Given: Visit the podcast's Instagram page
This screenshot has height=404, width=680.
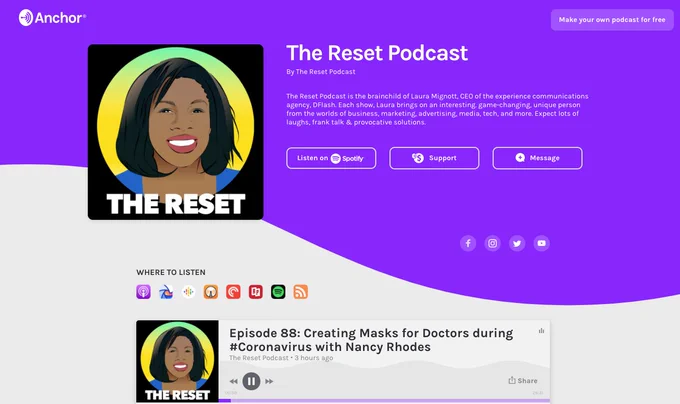Looking at the screenshot, I should coord(493,243).
